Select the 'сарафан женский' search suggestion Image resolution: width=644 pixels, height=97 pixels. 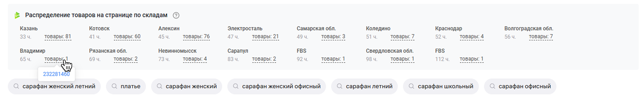[191, 86]
